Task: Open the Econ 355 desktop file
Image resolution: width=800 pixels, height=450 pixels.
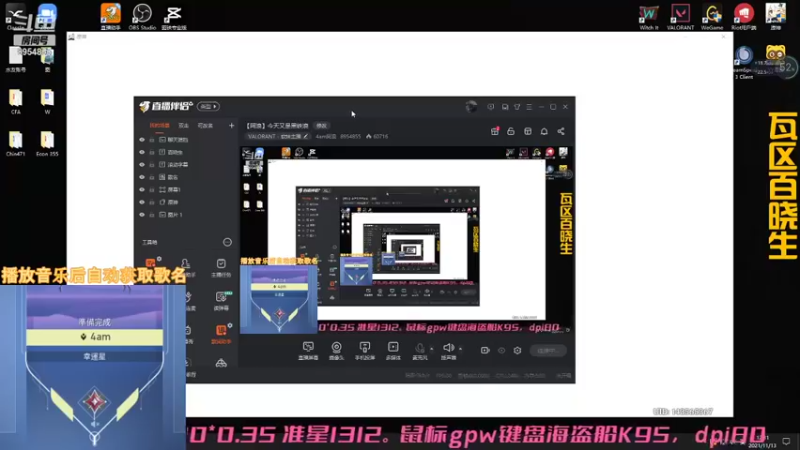Action: point(47,143)
